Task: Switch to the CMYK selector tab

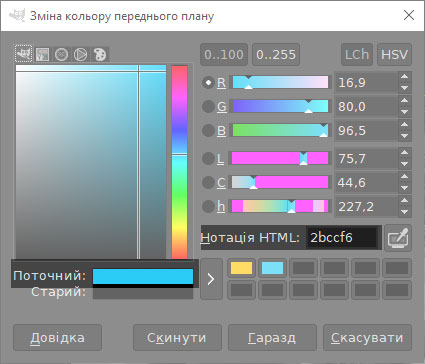Action: click(43, 54)
